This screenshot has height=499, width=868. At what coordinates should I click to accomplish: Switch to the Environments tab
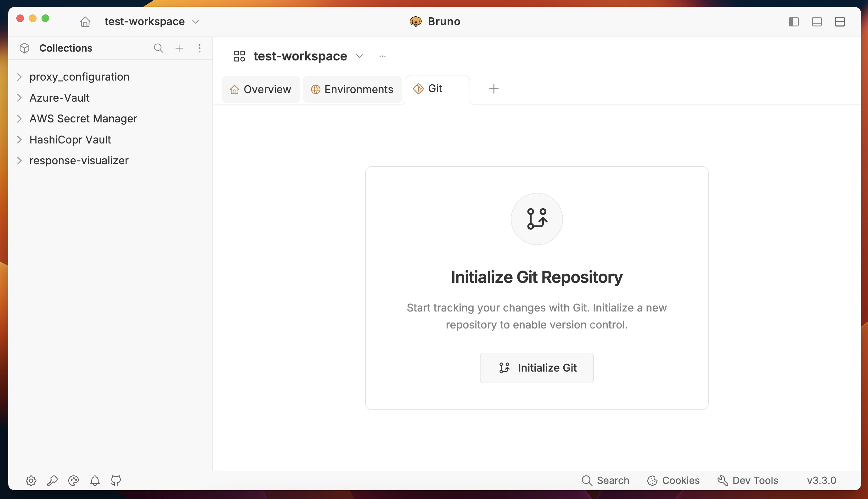[x=352, y=89]
